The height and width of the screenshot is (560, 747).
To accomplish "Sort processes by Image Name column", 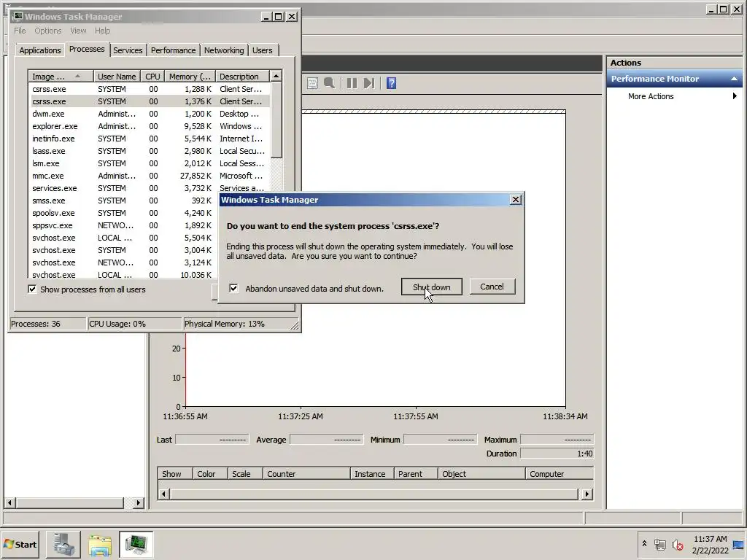I will point(61,76).
